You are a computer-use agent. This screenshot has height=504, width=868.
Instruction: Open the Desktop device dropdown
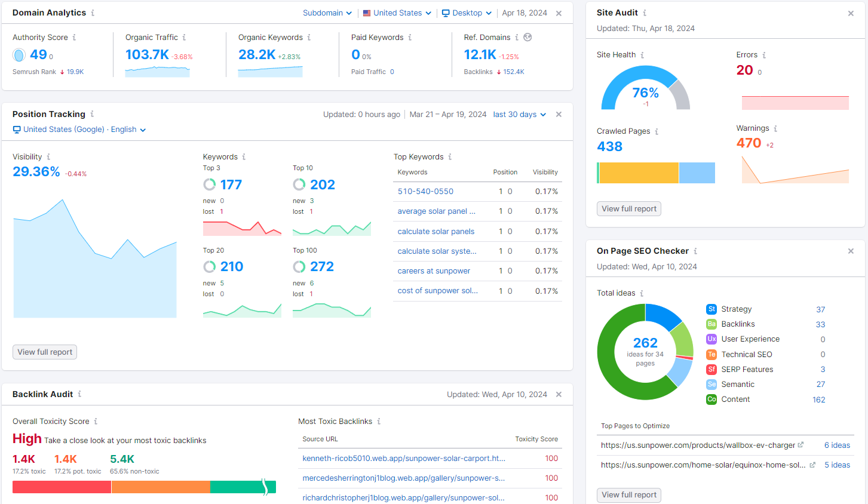(467, 13)
